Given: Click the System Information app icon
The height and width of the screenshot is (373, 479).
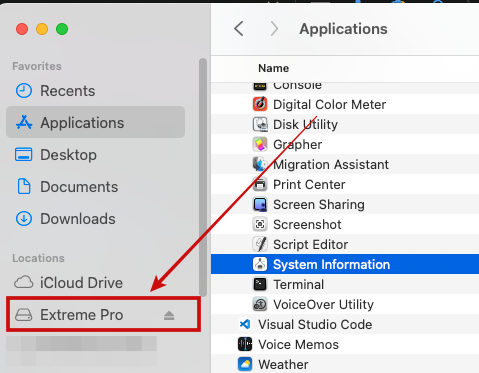Looking at the screenshot, I should [x=260, y=264].
